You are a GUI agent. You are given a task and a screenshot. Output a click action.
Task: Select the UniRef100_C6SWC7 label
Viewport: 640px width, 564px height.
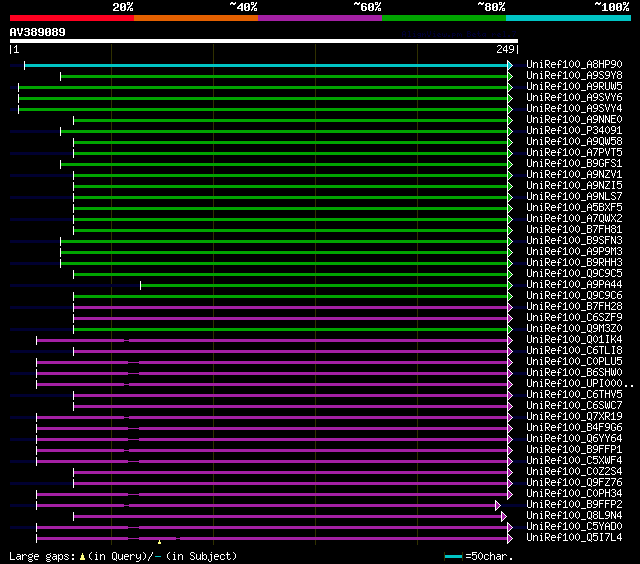point(574,406)
